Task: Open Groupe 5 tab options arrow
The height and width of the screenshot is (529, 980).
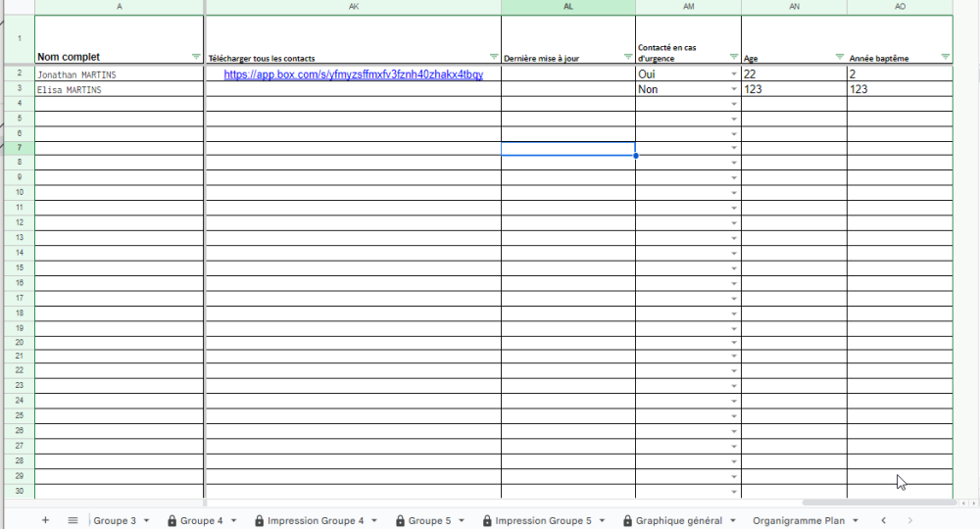Action: coord(462,520)
